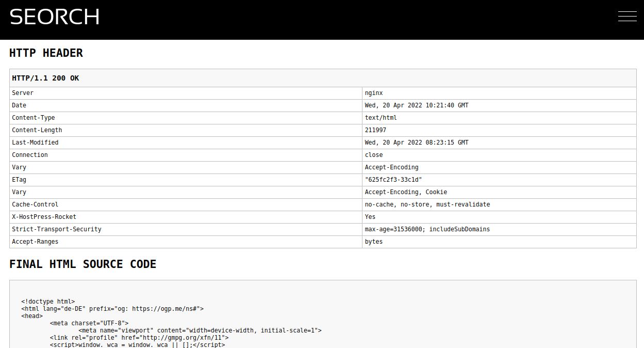Click the Accept-Ranges header cell
This screenshot has height=348, width=644.
pyautogui.click(x=186, y=242)
